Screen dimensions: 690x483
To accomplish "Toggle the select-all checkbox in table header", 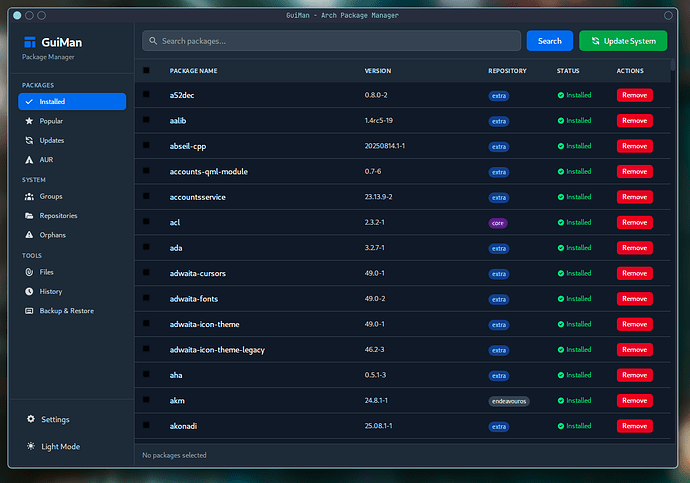I will coord(146,71).
